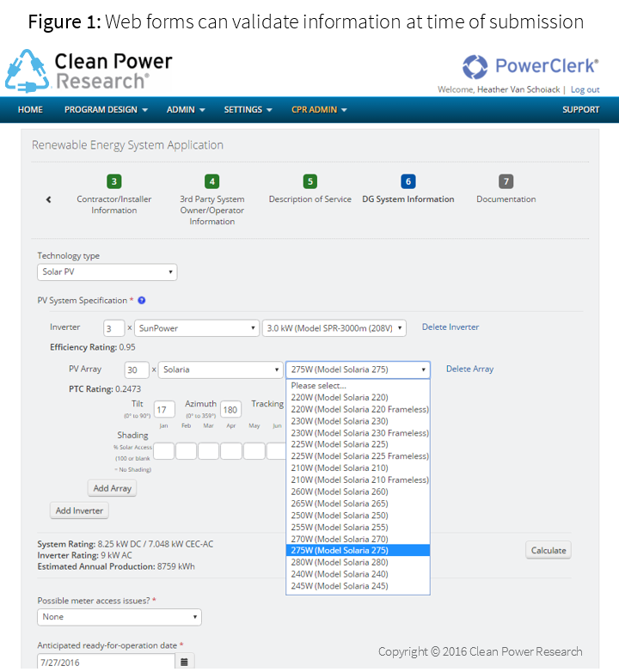Open the PROGRAM DESIGN menu
619x672 pixels.
pyautogui.click(x=106, y=110)
